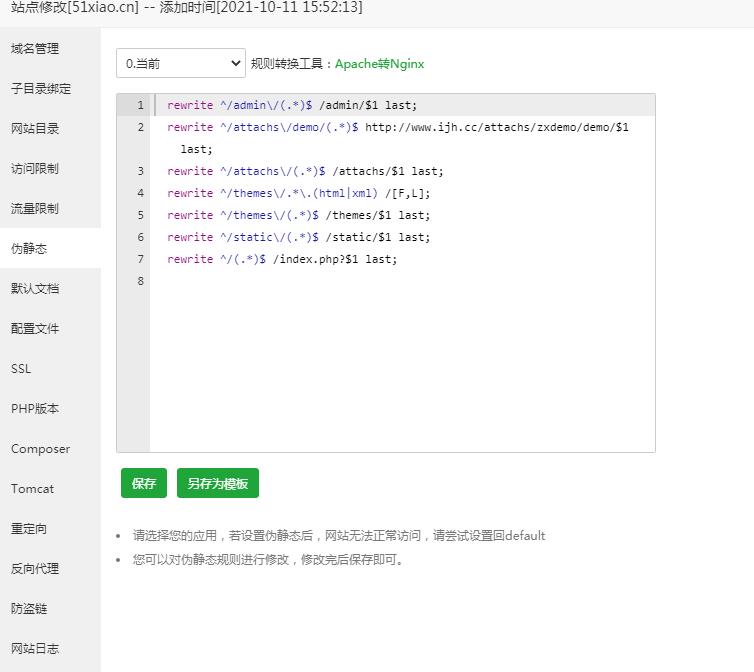Click the themes html|xml rewrite rule
This screenshot has width=754, height=672.
[299, 193]
